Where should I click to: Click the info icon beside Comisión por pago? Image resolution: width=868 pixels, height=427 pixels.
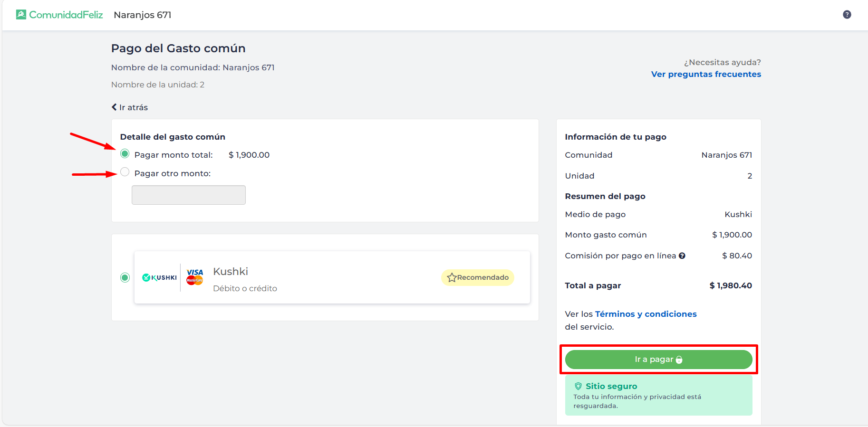point(682,256)
